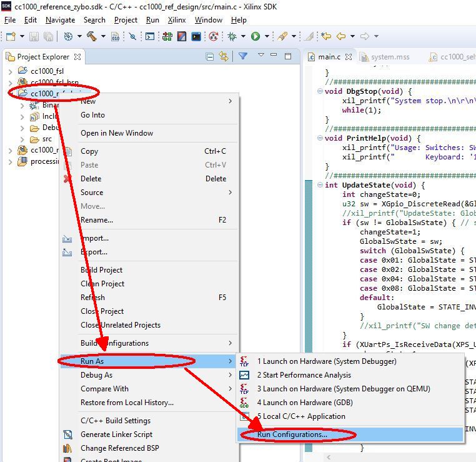Collapse the UpdateState function fold marker

(x=320, y=184)
